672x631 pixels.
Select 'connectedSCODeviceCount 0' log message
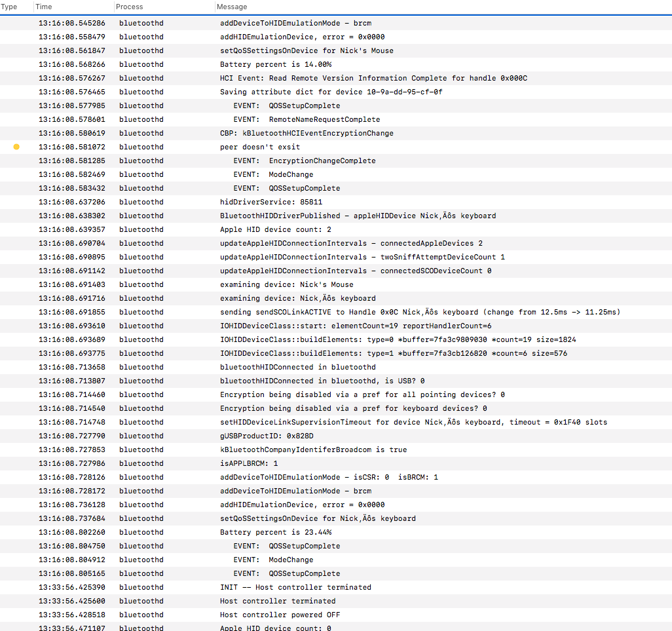(356, 271)
